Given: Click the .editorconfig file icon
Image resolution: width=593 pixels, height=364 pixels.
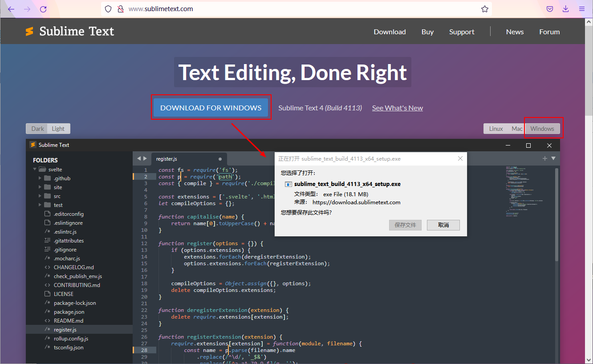Looking at the screenshot, I should (48, 214).
